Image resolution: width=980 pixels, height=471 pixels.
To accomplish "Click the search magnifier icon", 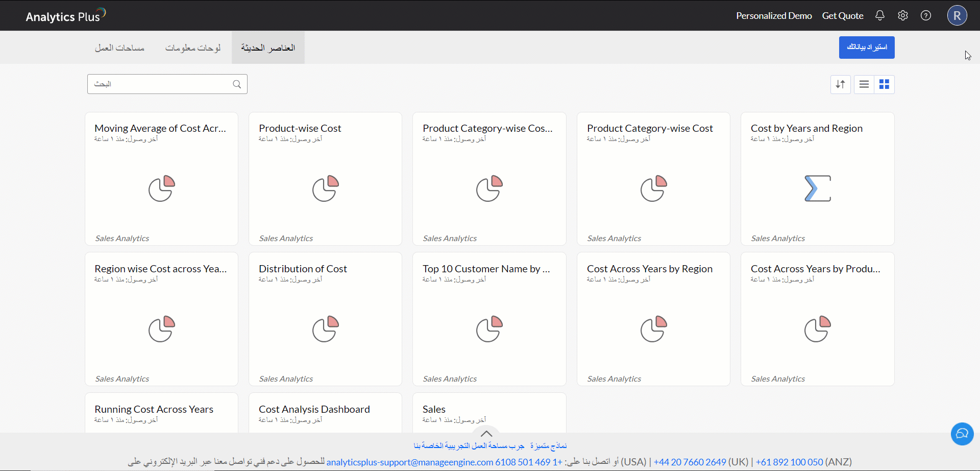I will coord(237,84).
